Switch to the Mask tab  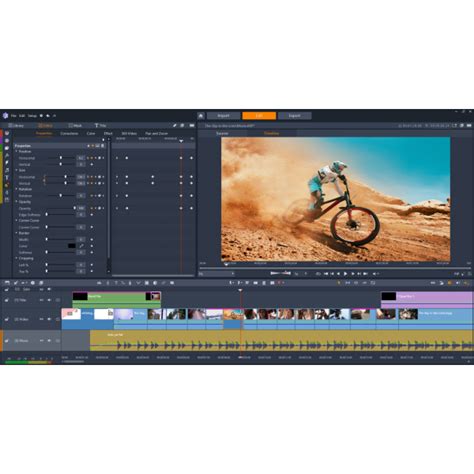[x=75, y=125]
